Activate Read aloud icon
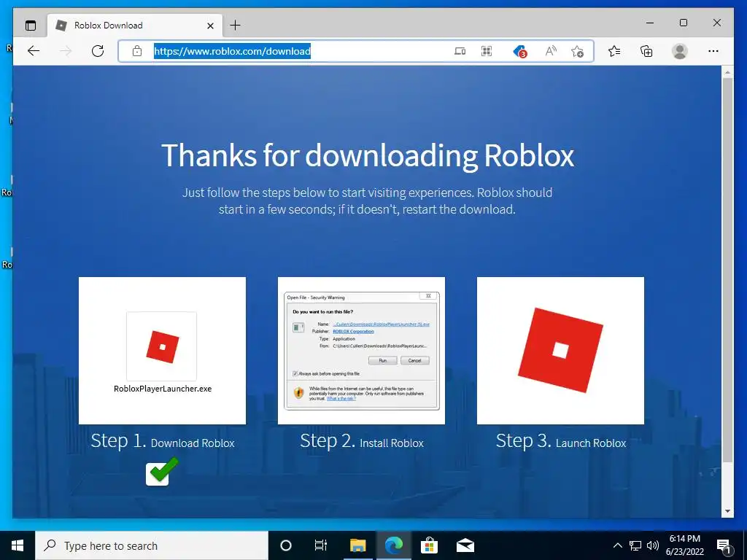 point(551,51)
